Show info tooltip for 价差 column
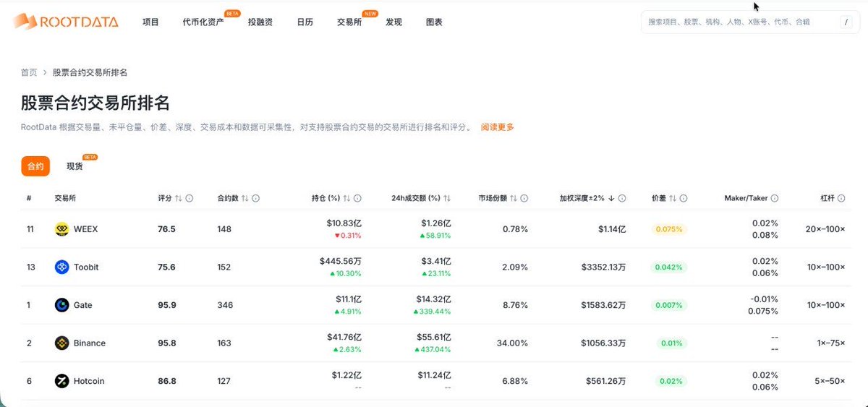Screen dimensions: 868x407 coord(684,198)
